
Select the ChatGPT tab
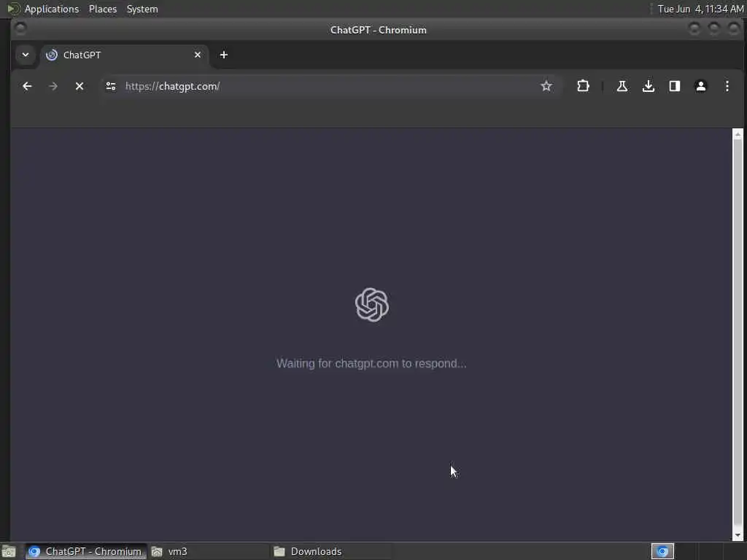(124, 55)
